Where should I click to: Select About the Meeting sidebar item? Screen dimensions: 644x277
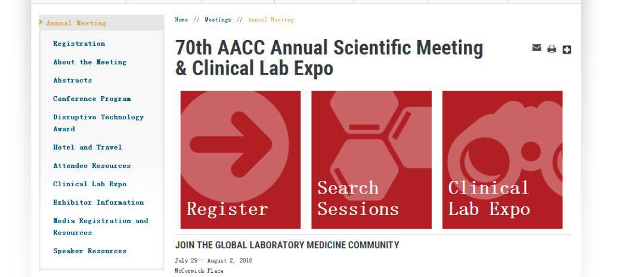tap(89, 62)
